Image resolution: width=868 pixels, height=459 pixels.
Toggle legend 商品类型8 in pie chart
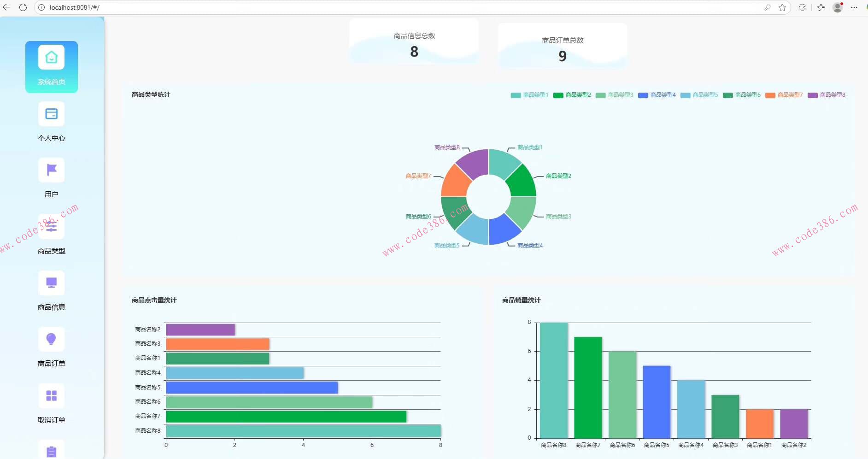826,95
